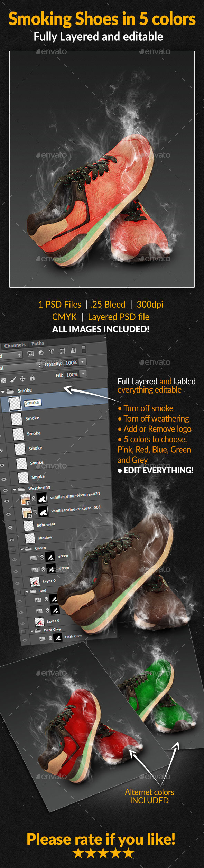The width and height of the screenshot is (204, 868).
Task: Click the lock image pixels brush icon
Action: (x=13, y=379)
